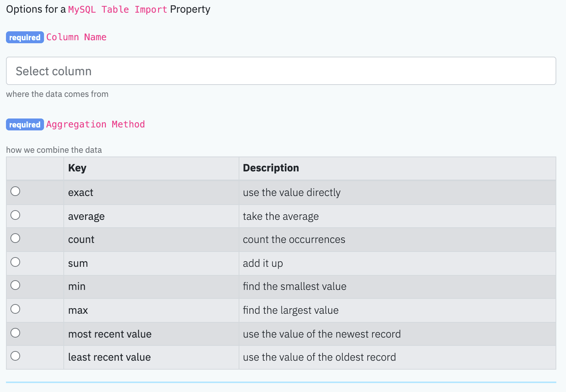Viewport: 566px width, 392px height.
Task: Select the average aggregation radio button
Action: coord(15,215)
